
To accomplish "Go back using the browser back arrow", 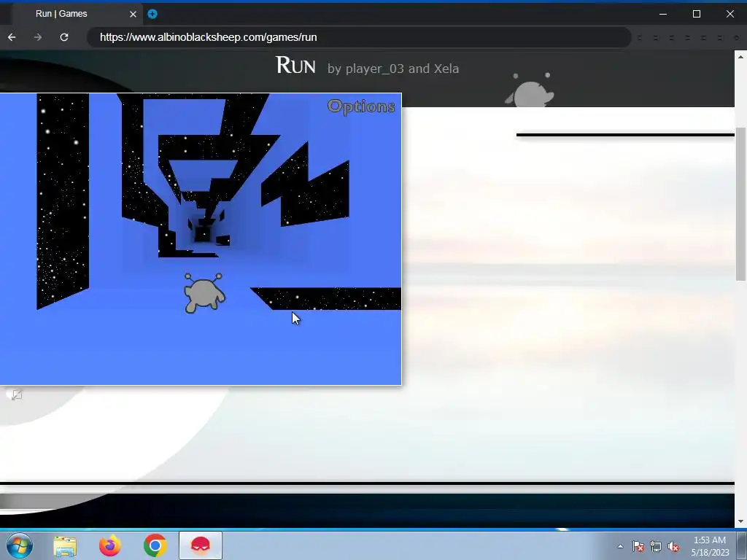I will [12, 37].
